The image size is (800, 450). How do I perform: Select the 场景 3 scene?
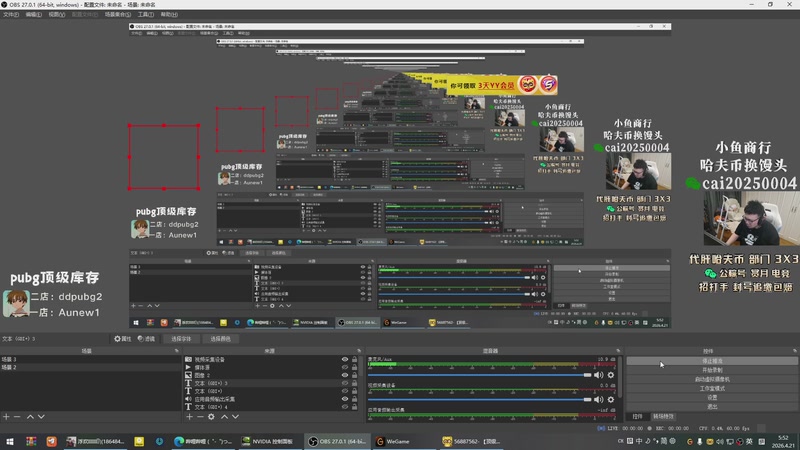pos(90,359)
